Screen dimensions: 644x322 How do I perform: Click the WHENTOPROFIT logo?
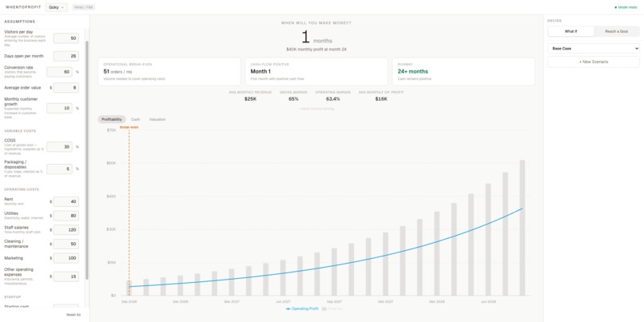tap(23, 7)
